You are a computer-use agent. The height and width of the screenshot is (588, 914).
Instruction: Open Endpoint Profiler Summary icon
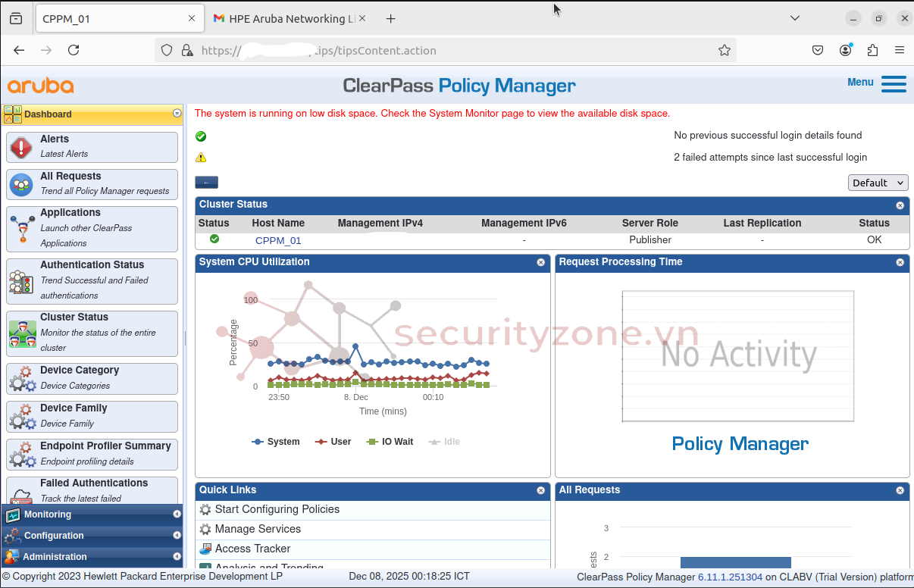(x=22, y=454)
